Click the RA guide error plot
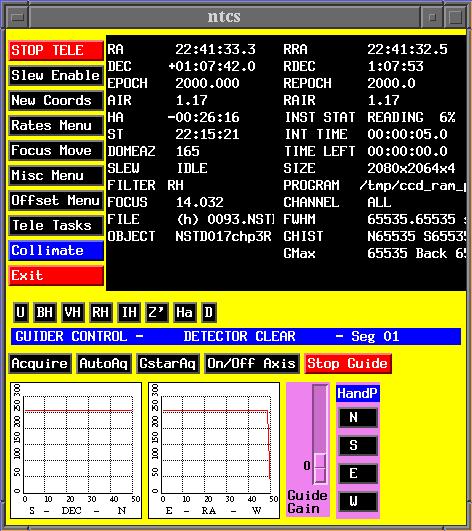Image resolution: width=472 pixels, height=531 pixels. [214, 450]
